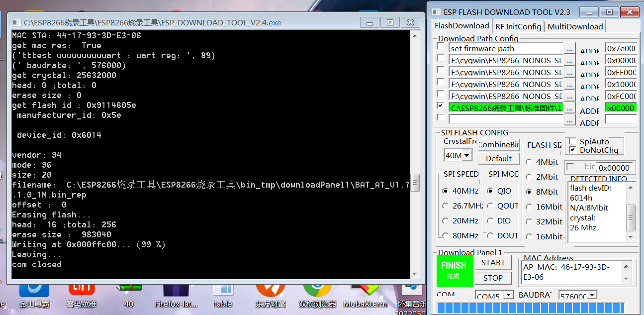Image resolution: width=644 pixels, height=315 pixels.
Task: Open the 东方财富 desktop icon
Action: [x=271, y=295]
